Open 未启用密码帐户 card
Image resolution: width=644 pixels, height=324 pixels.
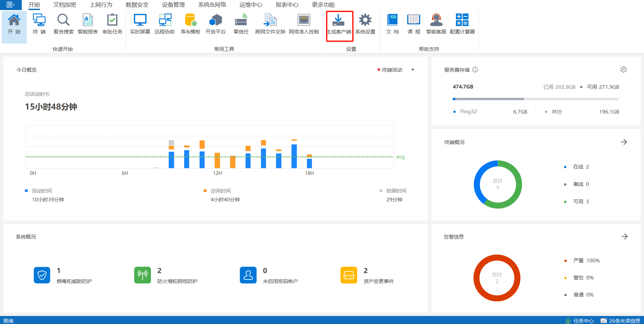(x=269, y=275)
